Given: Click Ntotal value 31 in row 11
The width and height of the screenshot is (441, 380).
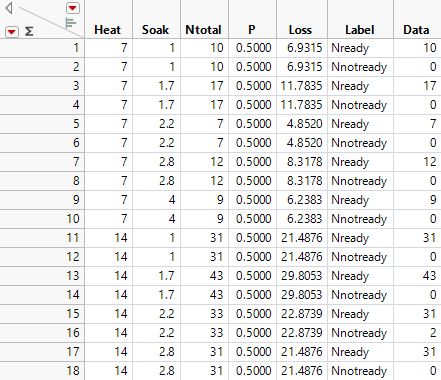Looking at the screenshot, I should 217,238.
